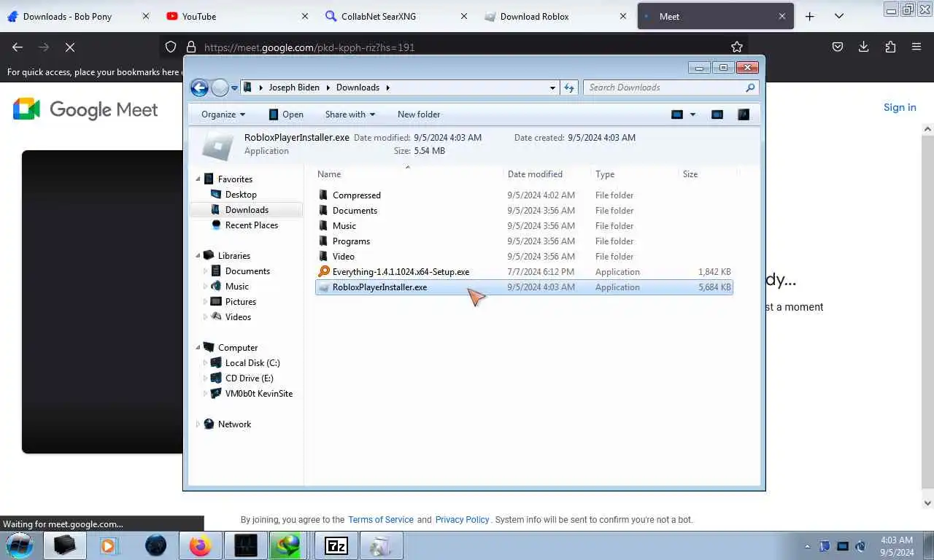Click the Firefox page vertical scrollbar
Image resolution: width=934 pixels, height=560 pixels.
coord(928,316)
